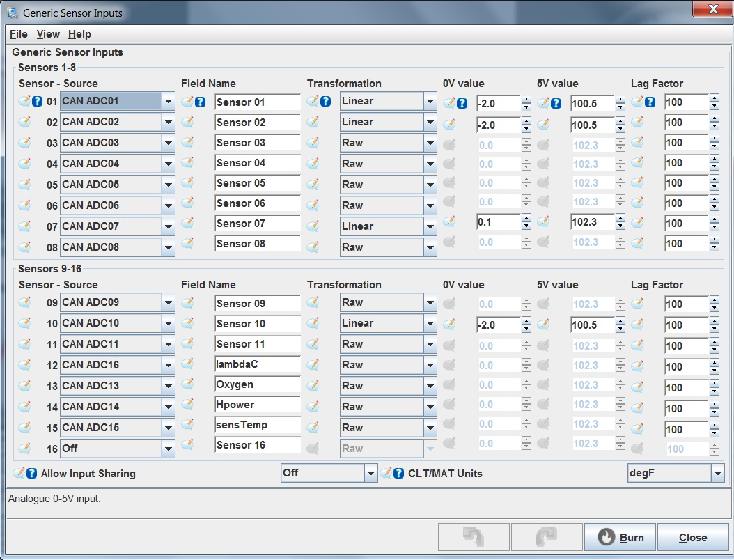
Task: Open the File menu
Action: 18,33
